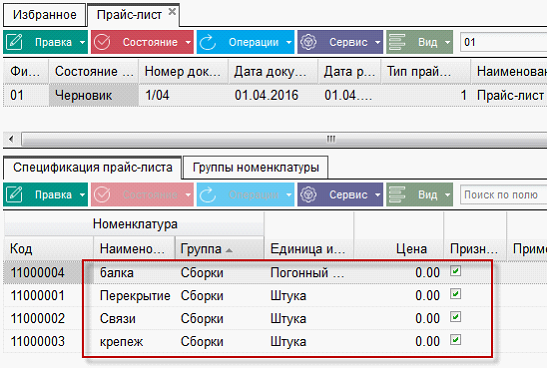547x368 pixels.
Task: Expand the top Правка dropdown arrow
Action: coord(82,42)
